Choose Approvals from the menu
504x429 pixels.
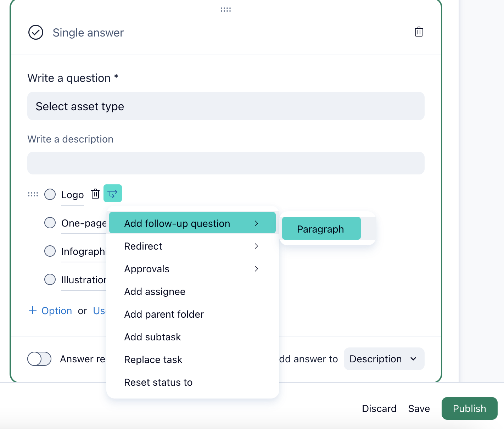(192, 269)
